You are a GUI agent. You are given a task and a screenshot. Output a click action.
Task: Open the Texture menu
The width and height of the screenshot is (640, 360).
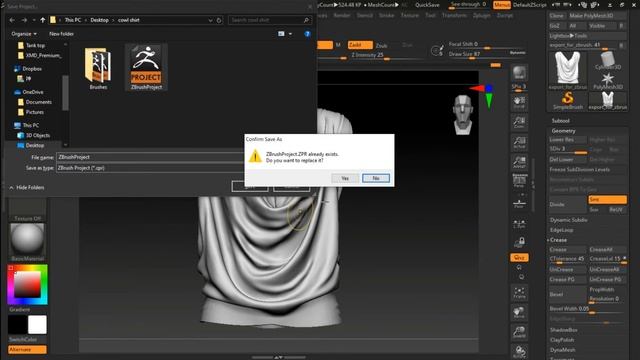coord(409,15)
